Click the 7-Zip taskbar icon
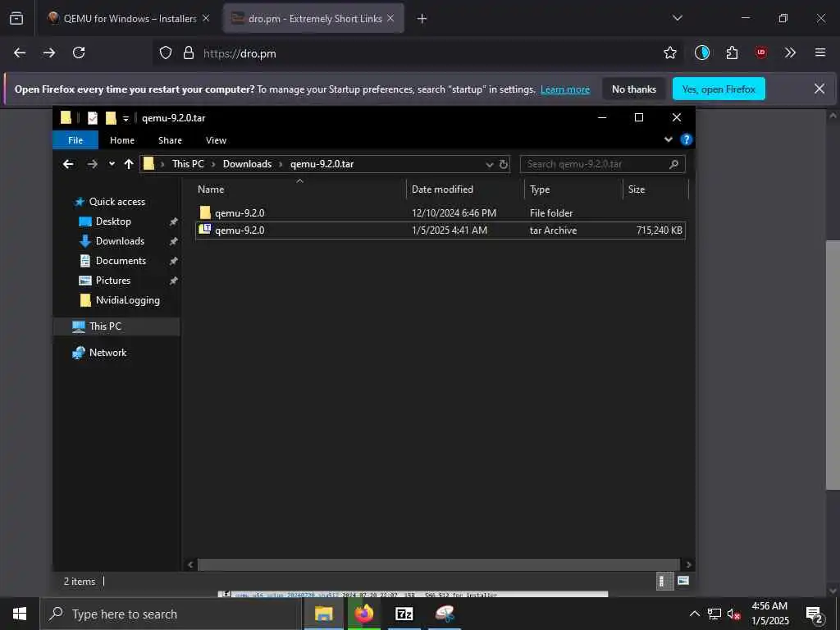The image size is (840, 630). click(x=404, y=614)
